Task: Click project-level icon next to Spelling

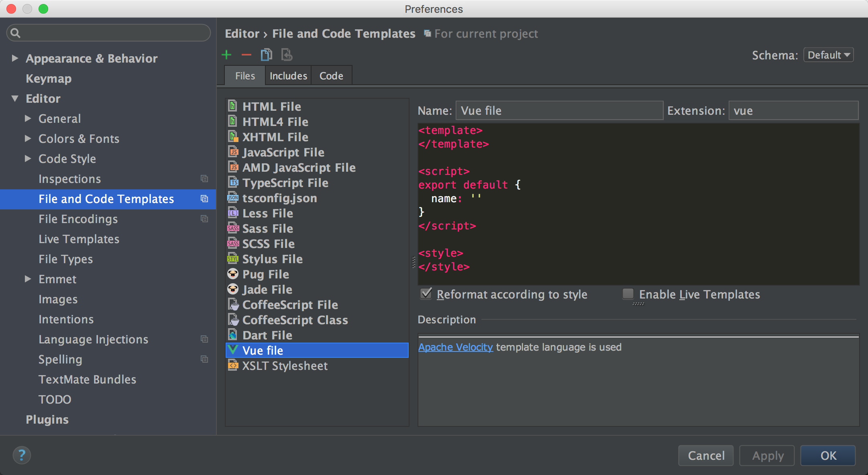Action: click(x=204, y=359)
